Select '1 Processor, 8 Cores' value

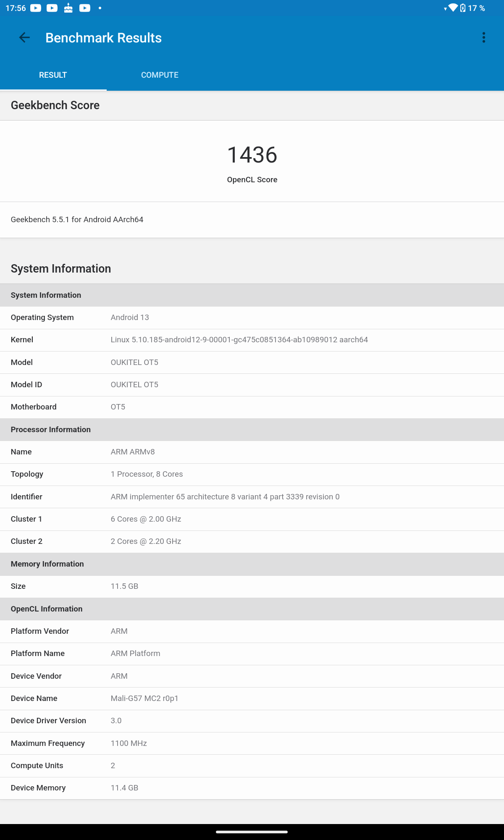pos(147,474)
